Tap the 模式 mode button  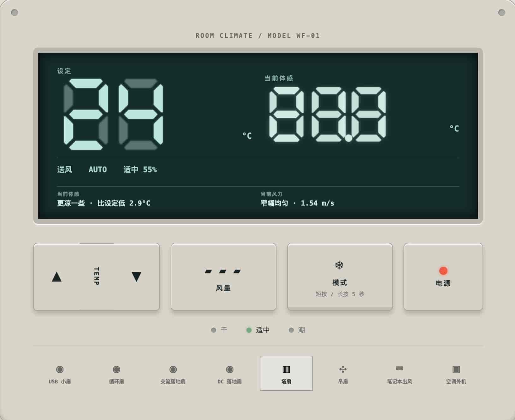[340, 277]
